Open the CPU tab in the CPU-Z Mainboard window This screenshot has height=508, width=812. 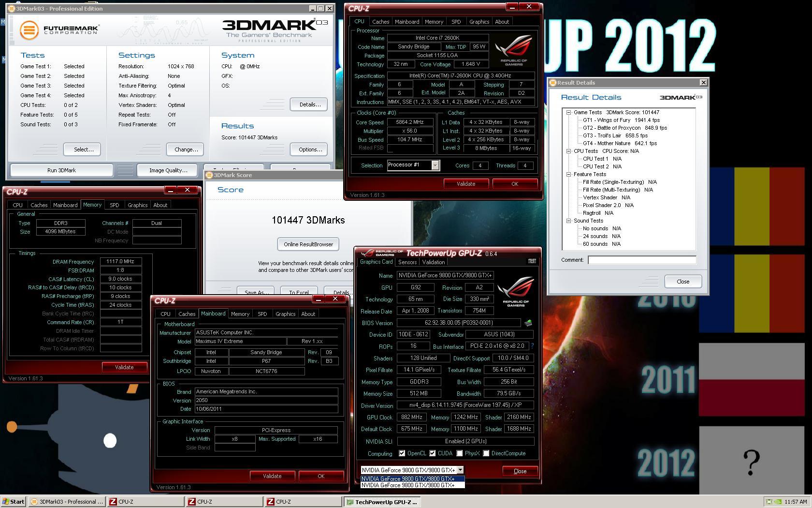pos(165,314)
